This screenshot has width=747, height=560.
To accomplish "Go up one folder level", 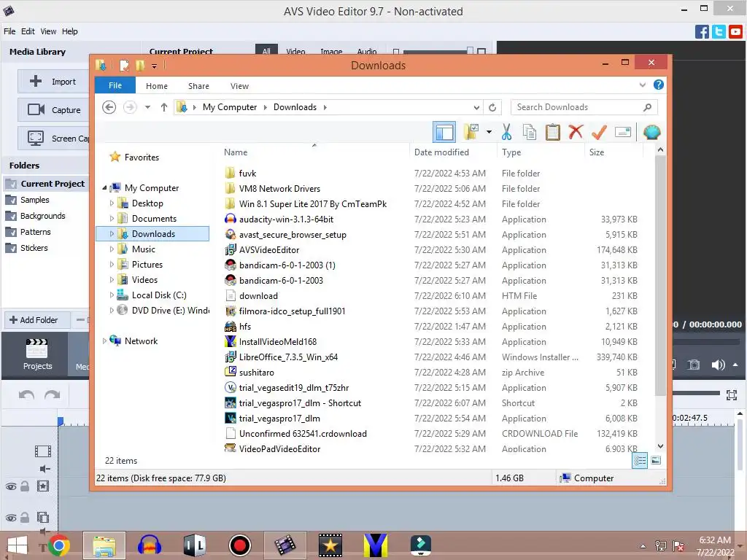I will coord(164,107).
